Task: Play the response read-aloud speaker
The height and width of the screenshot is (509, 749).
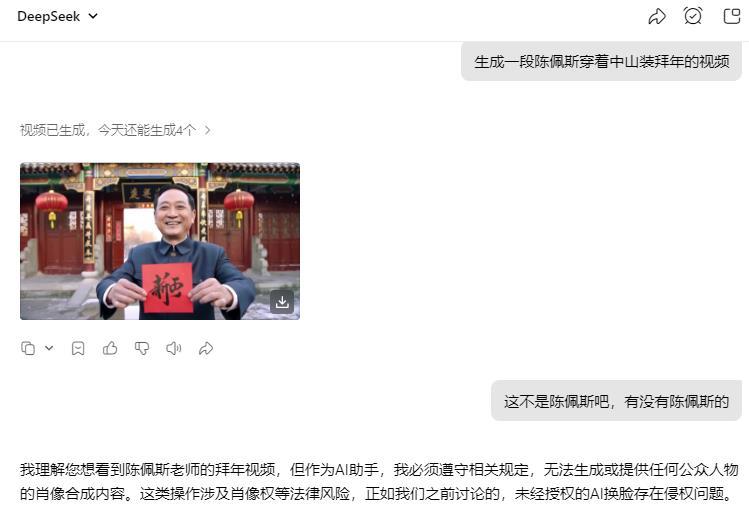Action: tap(174, 349)
